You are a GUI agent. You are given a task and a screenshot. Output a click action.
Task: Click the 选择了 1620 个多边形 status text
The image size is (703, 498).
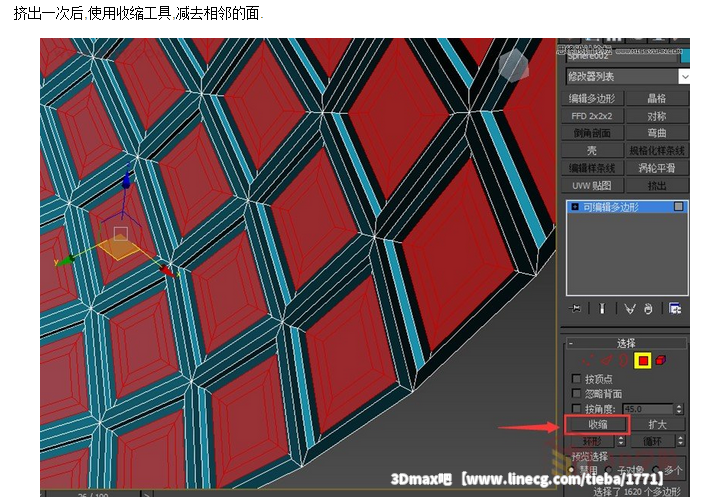pos(637,491)
